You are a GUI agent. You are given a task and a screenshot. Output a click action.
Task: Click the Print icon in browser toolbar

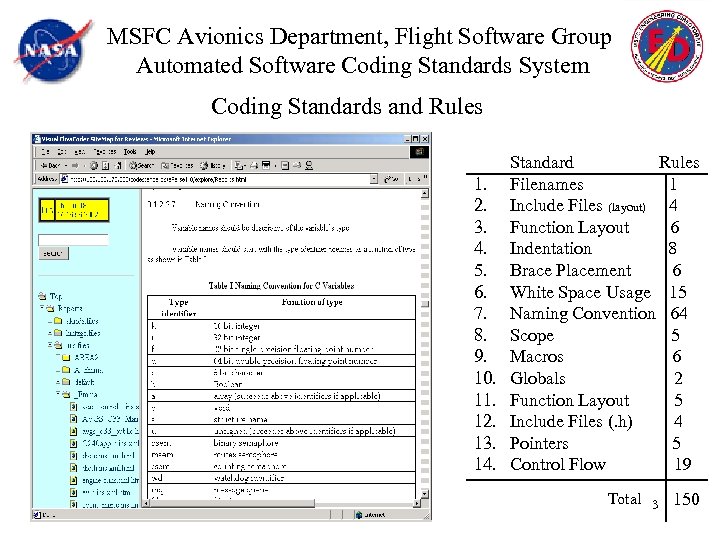pyautogui.click(x=254, y=165)
